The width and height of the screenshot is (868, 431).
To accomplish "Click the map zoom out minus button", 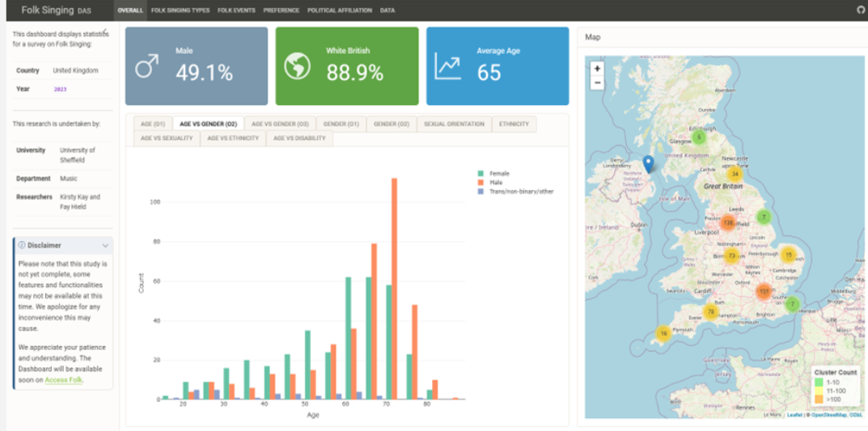I will (x=598, y=82).
